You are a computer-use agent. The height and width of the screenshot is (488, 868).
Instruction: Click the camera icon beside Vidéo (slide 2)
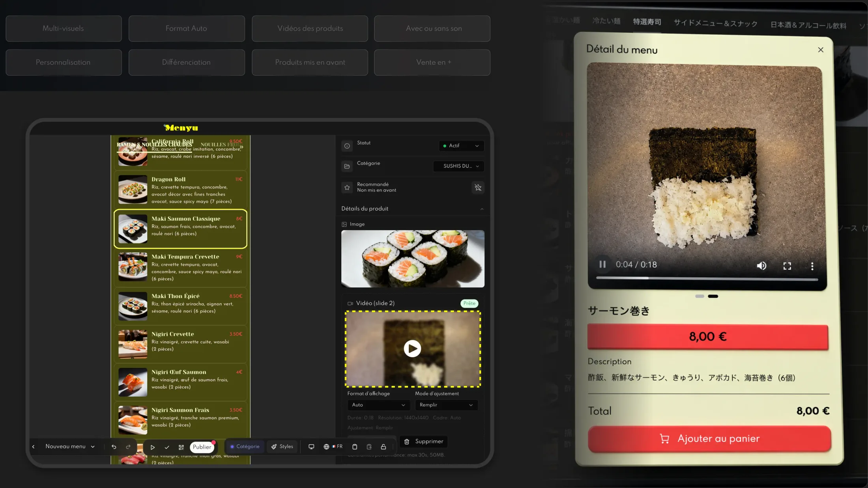[x=350, y=303]
